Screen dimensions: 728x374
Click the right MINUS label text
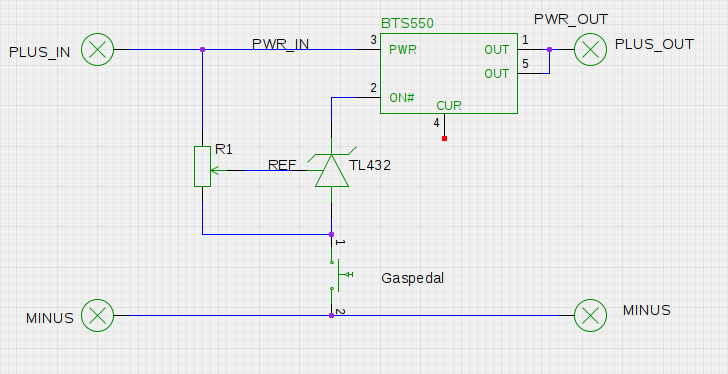(647, 310)
